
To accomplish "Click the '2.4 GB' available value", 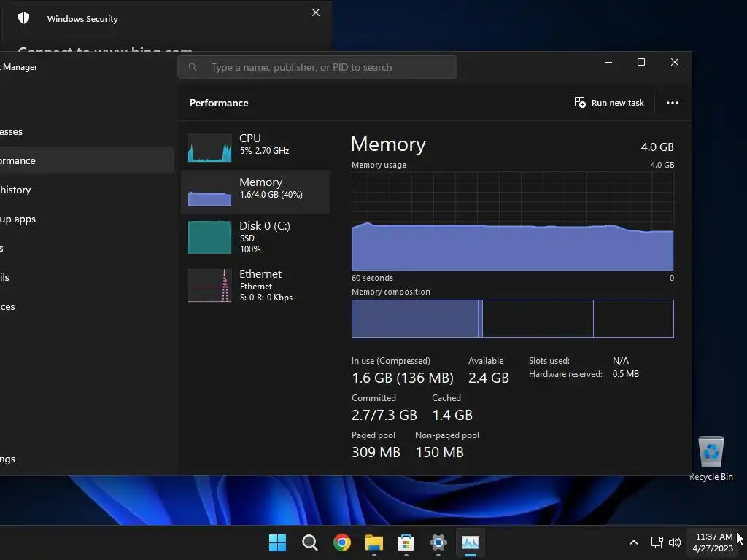I will click(x=489, y=378).
